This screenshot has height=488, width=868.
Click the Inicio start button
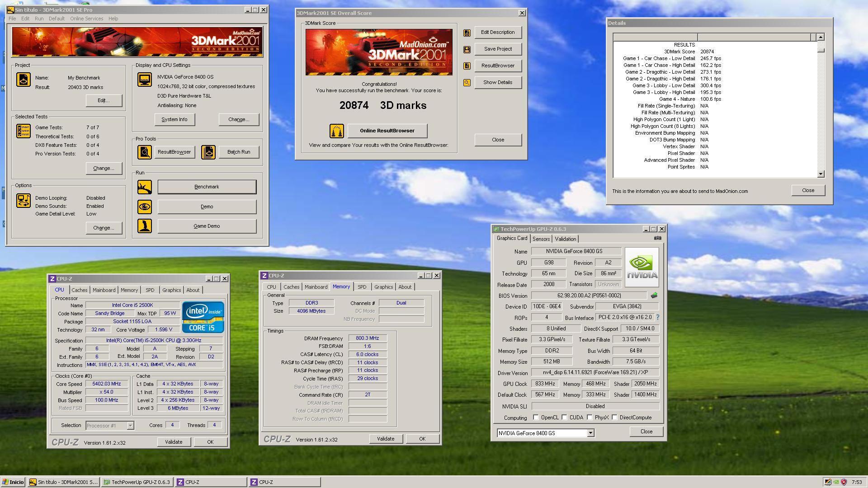13,482
